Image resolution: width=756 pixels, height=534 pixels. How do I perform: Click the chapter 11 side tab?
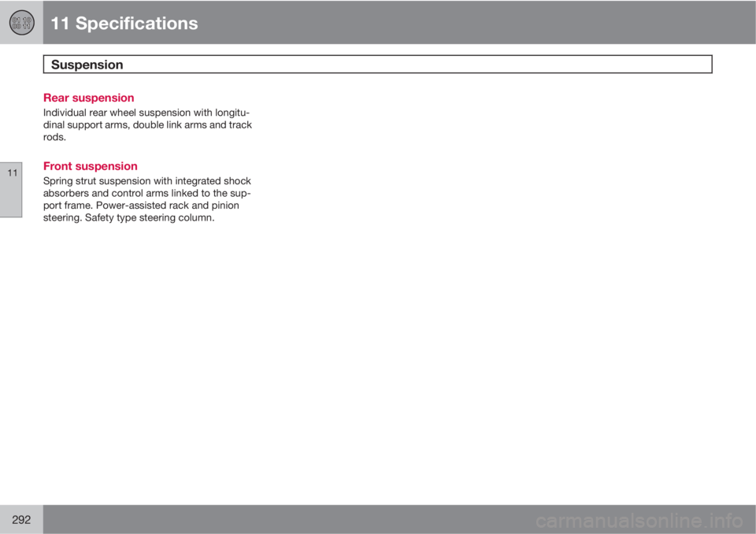coord(11,190)
